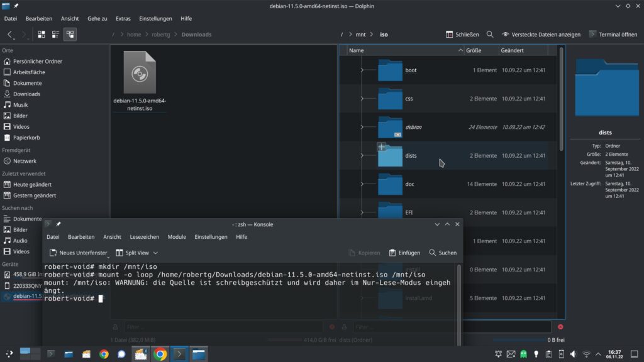The image size is (644, 362).
Task: Sort the file list by Geändert column
Action: pos(523,50)
